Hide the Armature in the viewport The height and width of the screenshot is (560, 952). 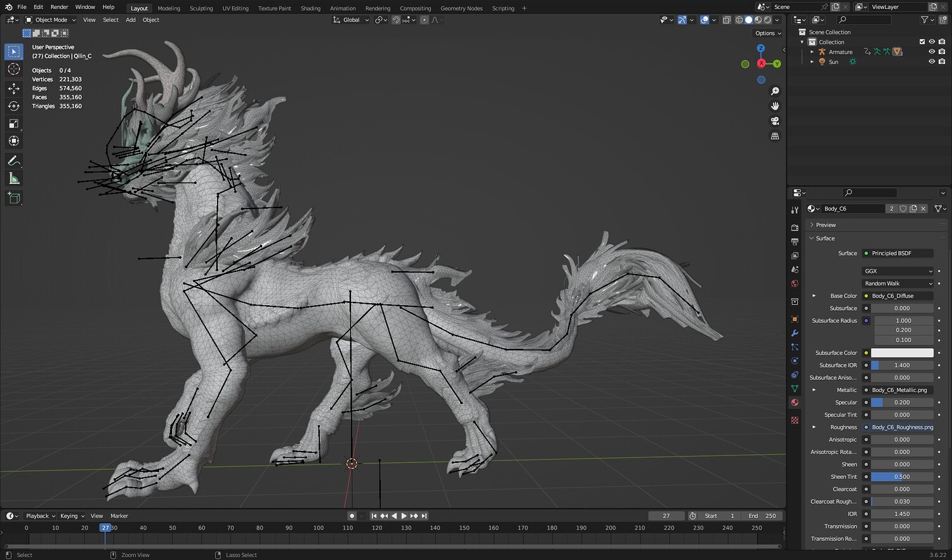pos(932,52)
